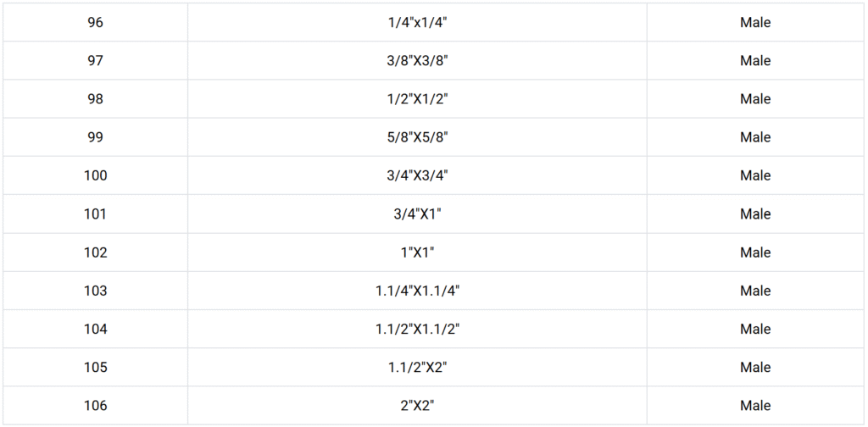The image size is (868, 427).
Task: Select the 1.1/2"X1.1/2" size cell
Action: click(417, 329)
